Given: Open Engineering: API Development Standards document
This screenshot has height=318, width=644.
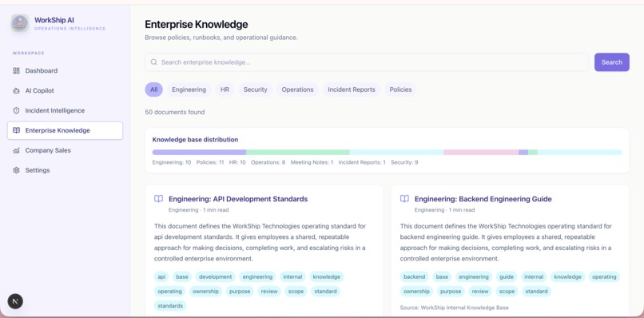Looking at the screenshot, I should (x=238, y=199).
